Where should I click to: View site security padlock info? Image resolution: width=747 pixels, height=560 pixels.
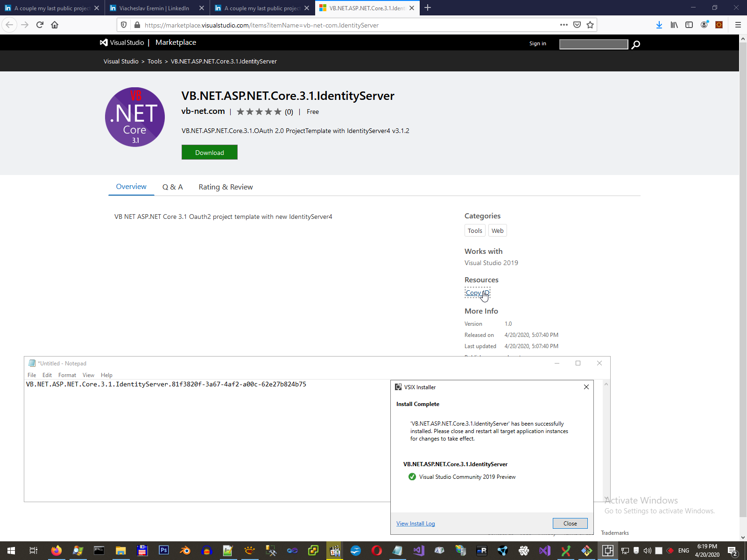(137, 25)
